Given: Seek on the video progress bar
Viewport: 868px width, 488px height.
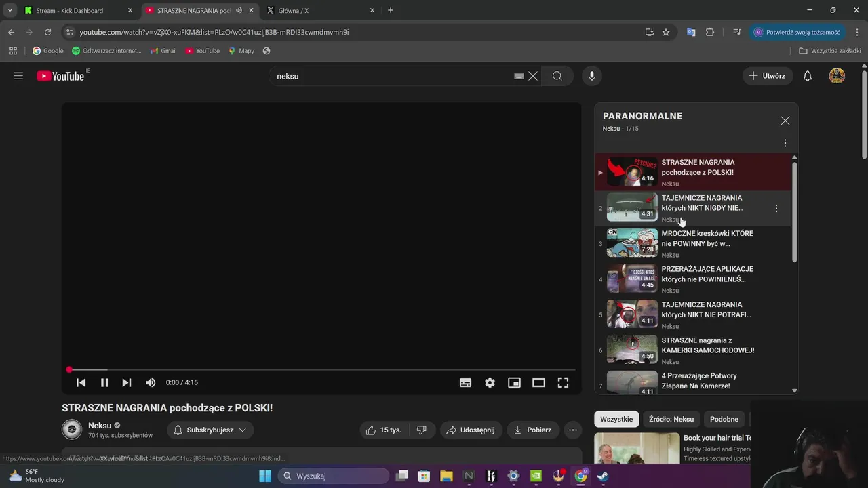Looking at the screenshot, I should (322, 370).
